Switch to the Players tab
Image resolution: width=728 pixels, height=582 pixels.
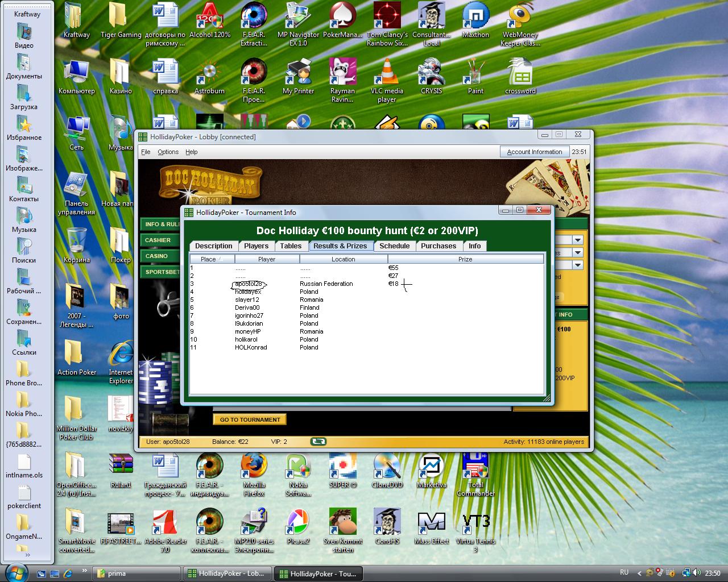(x=256, y=246)
